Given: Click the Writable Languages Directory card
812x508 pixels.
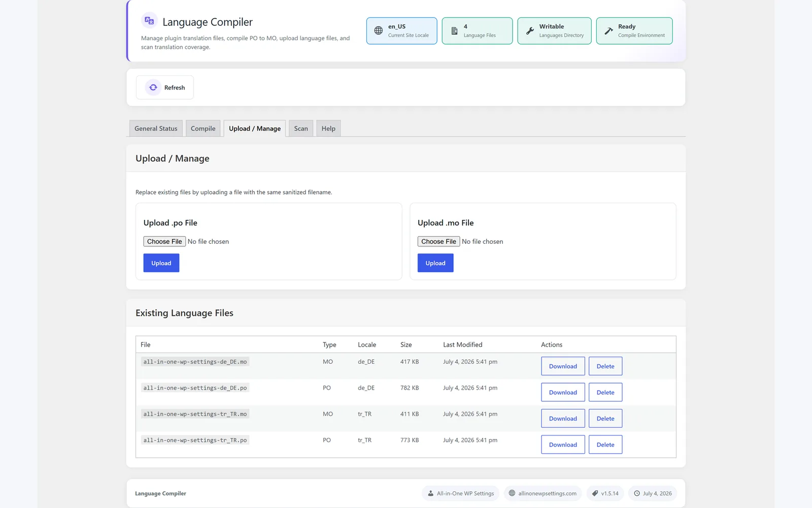Looking at the screenshot, I should [x=554, y=31].
